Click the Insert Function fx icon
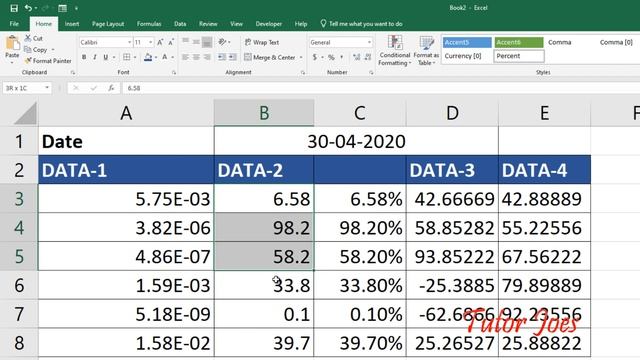 (x=111, y=88)
